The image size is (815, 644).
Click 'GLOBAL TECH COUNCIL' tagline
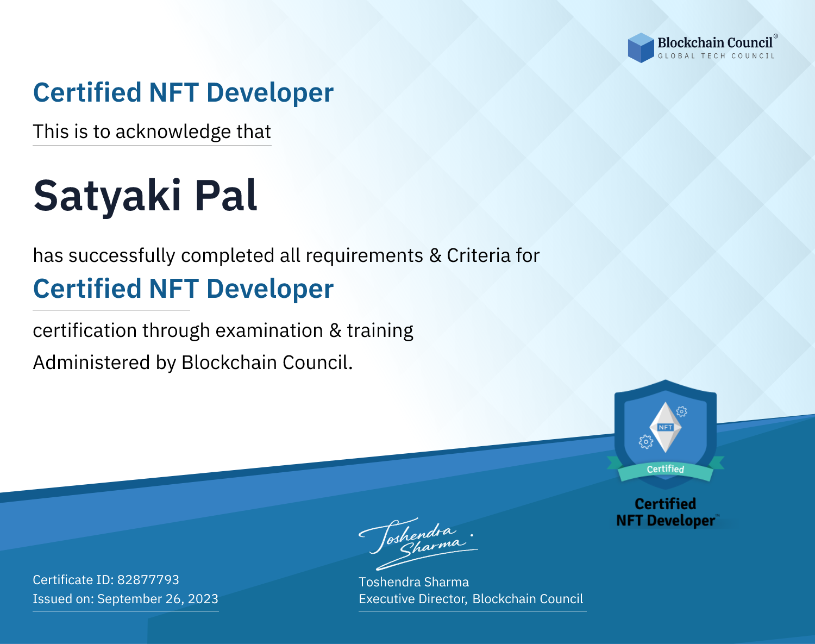pos(716,56)
